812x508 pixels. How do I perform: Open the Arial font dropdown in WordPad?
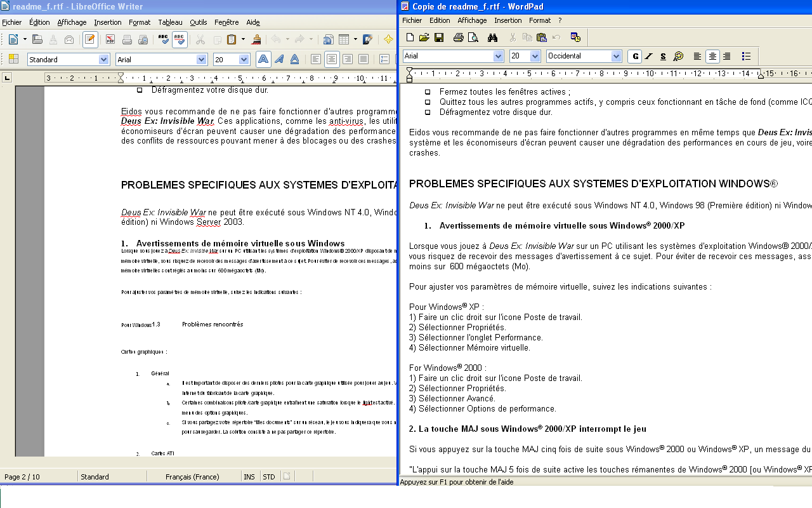tap(498, 56)
